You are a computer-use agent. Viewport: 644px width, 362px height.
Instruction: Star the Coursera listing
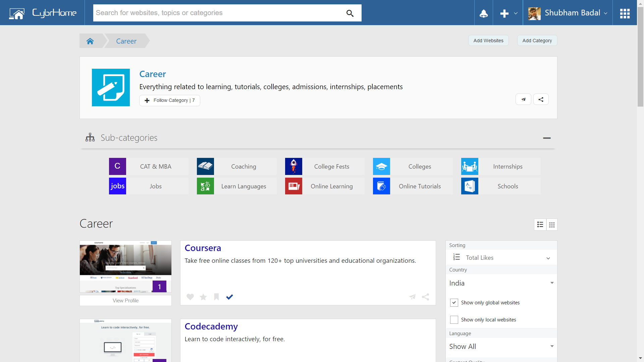[x=203, y=297]
